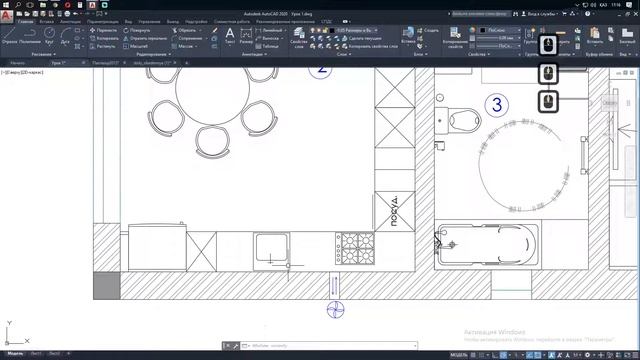
Task: Toggle object snap in status bar
Action: point(538,355)
